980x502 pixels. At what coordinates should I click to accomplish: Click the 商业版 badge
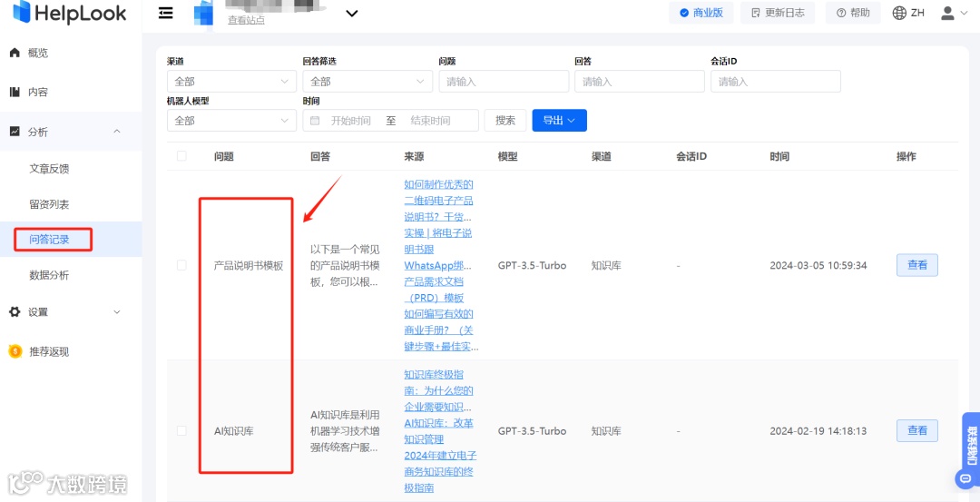[x=701, y=13]
